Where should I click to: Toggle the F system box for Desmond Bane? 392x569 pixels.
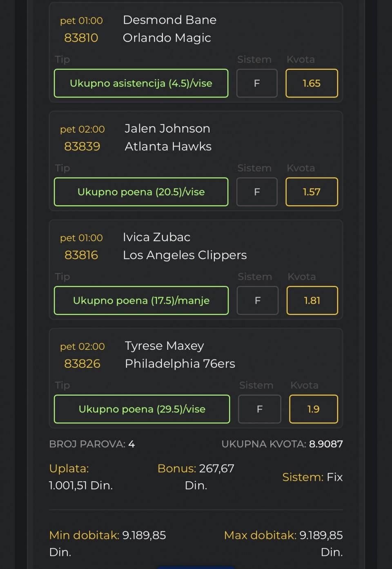click(257, 83)
